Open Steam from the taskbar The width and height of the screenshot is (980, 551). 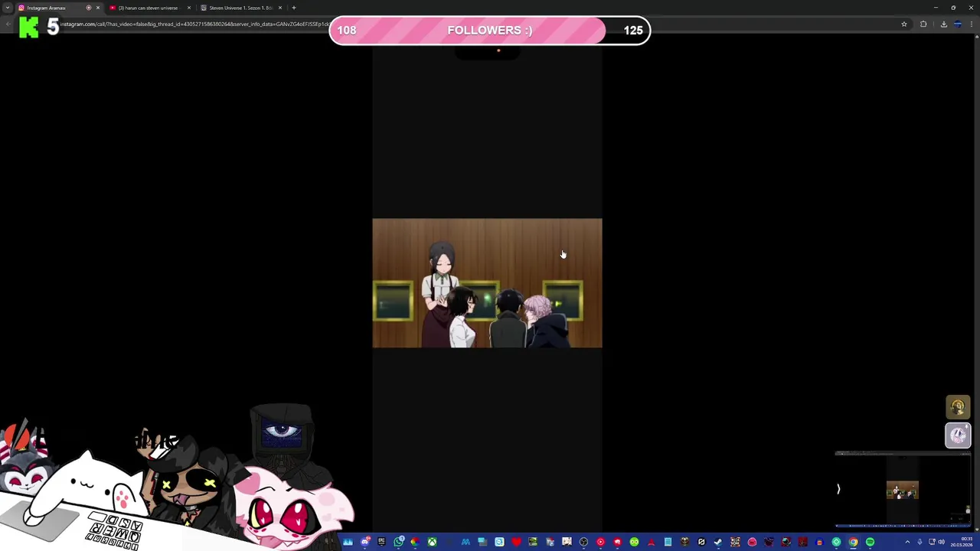pyautogui.click(x=718, y=542)
